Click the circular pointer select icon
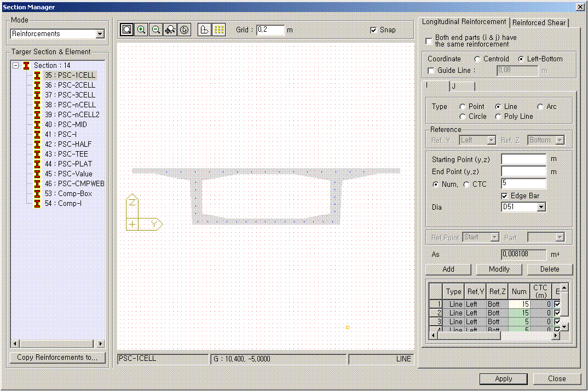The image size is (588, 391). 184,30
